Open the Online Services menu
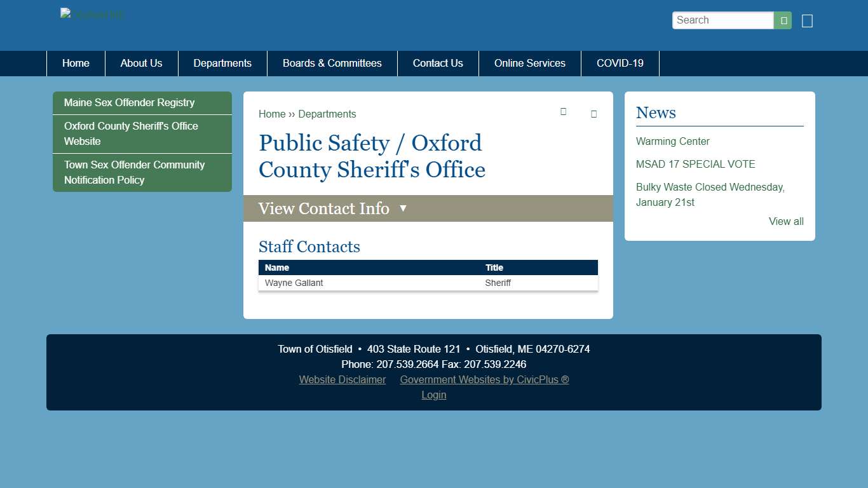This screenshot has width=868, height=488. [x=529, y=63]
